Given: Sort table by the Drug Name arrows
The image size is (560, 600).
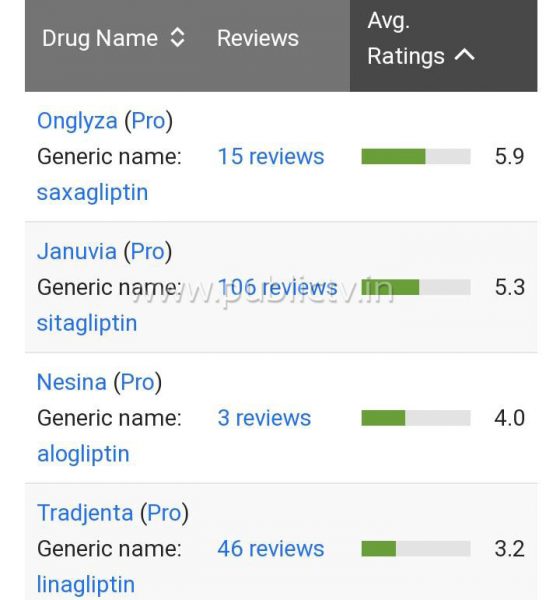Looking at the screenshot, I should pos(177,38).
